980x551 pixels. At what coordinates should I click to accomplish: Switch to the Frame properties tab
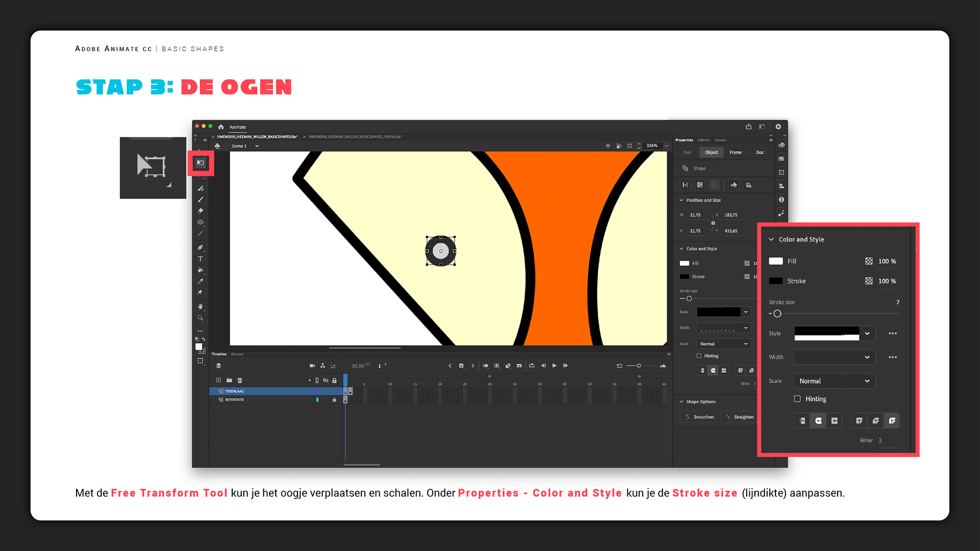pos(736,153)
